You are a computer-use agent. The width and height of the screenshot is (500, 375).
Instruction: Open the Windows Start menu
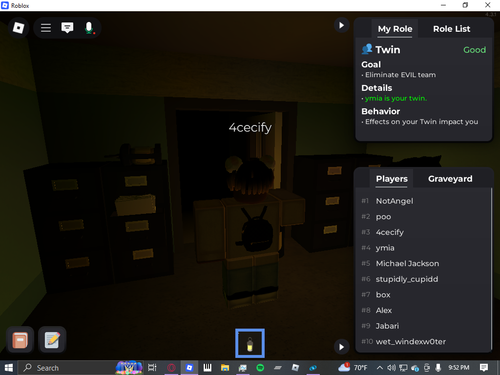8,368
